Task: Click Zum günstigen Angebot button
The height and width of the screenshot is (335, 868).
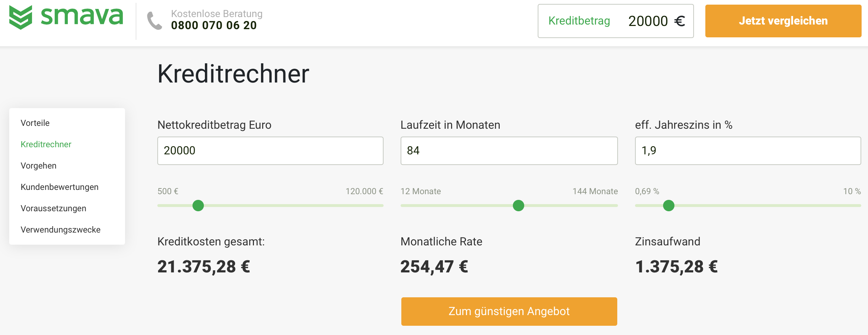Action: tap(509, 312)
